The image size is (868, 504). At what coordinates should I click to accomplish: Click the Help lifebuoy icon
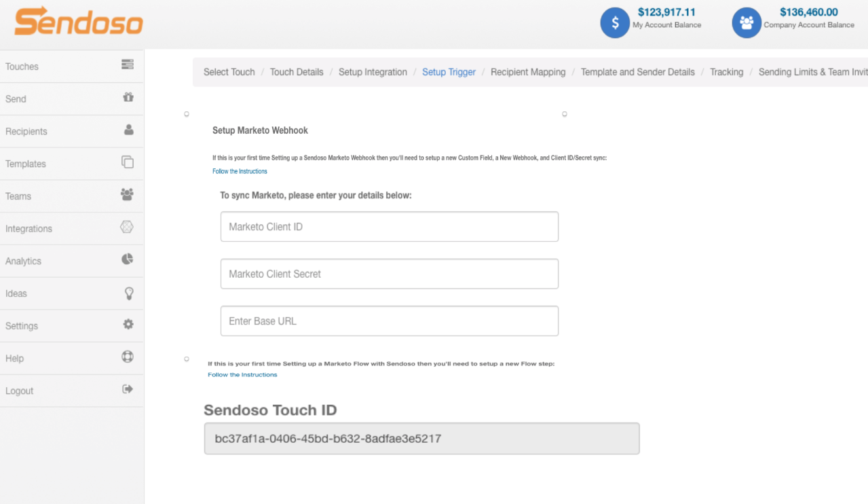(128, 357)
